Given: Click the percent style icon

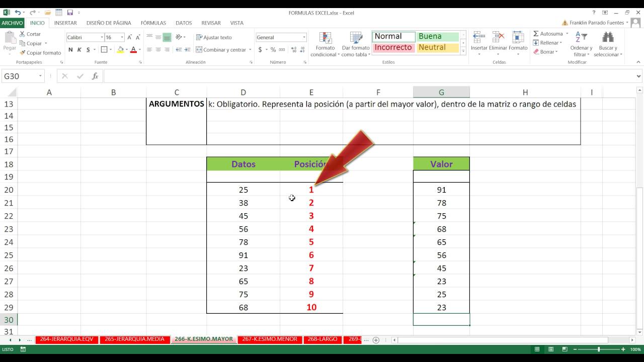Looking at the screenshot, I should pos(273,50).
